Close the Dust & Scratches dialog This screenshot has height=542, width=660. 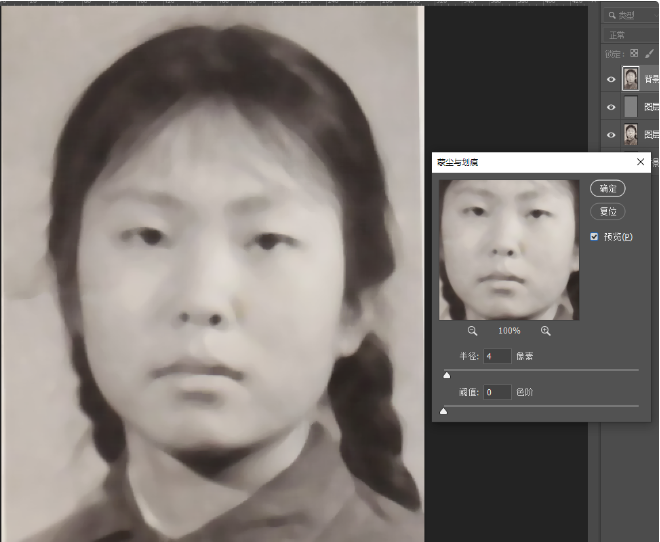coord(640,162)
